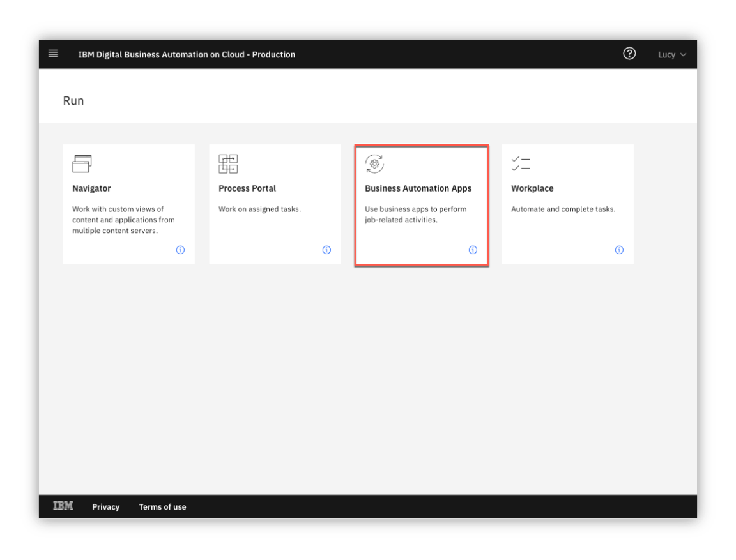This screenshot has width=736, height=560.
Task: Open the Privacy footer link
Action: pyautogui.click(x=105, y=507)
